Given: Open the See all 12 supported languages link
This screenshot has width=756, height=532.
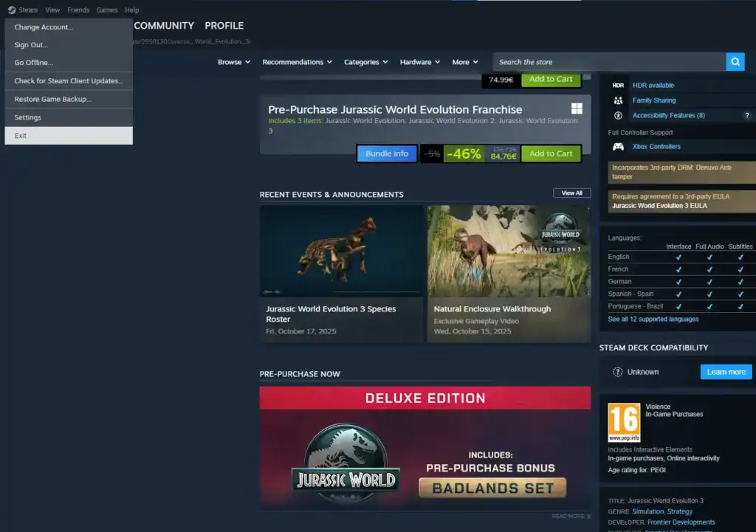Looking at the screenshot, I should 653,319.
